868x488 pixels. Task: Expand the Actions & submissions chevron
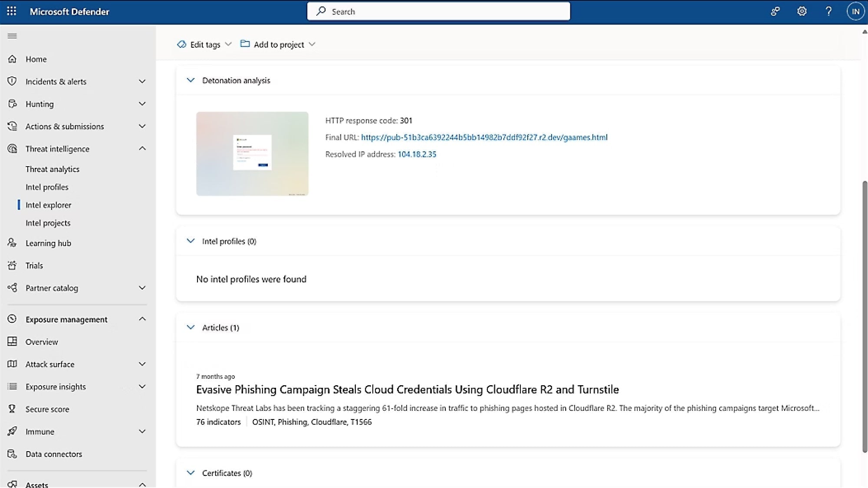142,126
